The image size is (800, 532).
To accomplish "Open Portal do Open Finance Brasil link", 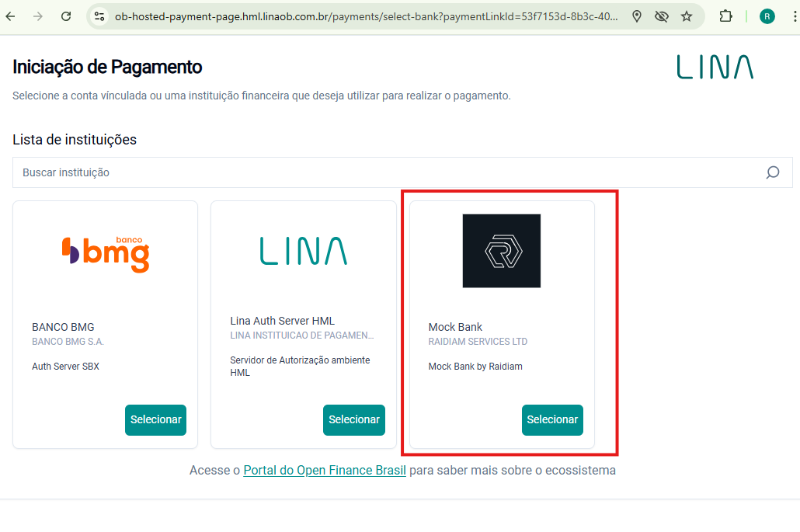I will click(325, 471).
